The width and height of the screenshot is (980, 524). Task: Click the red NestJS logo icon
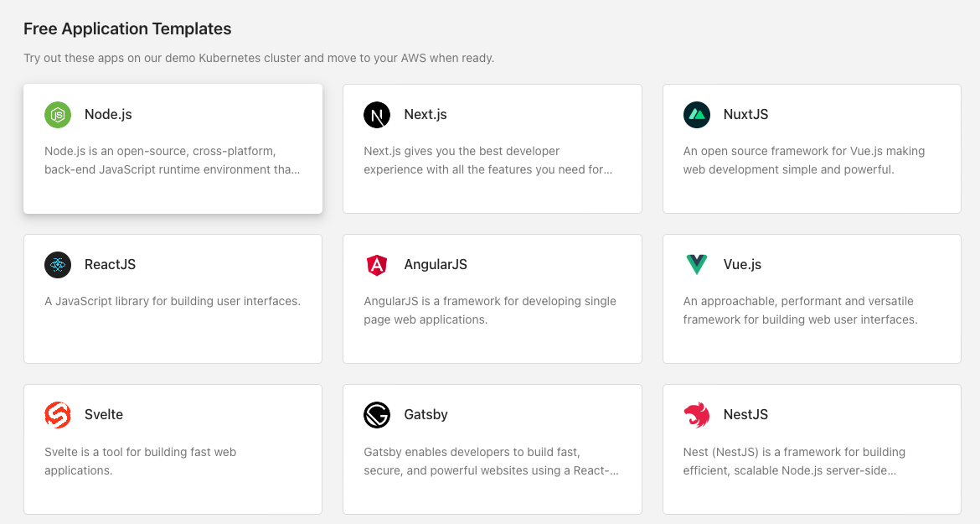tap(696, 415)
